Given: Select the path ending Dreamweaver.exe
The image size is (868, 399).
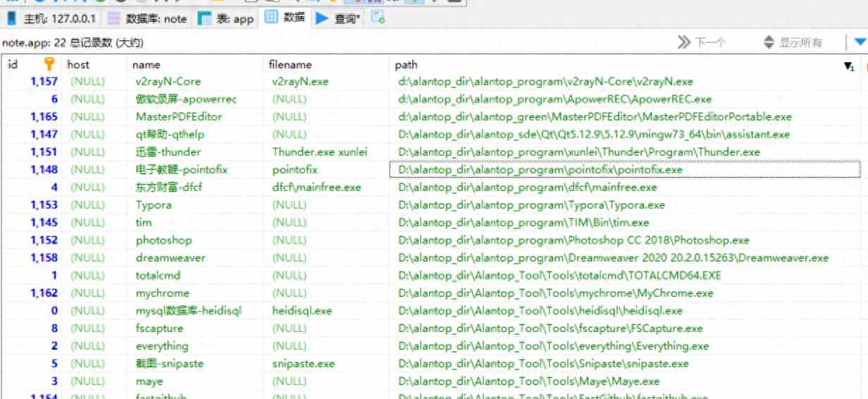Looking at the screenshot, I should click(x=613, y=258).
